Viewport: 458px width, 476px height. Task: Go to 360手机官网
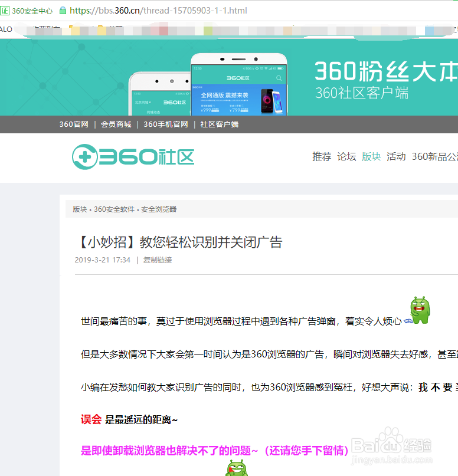click(x=166, y=124)
